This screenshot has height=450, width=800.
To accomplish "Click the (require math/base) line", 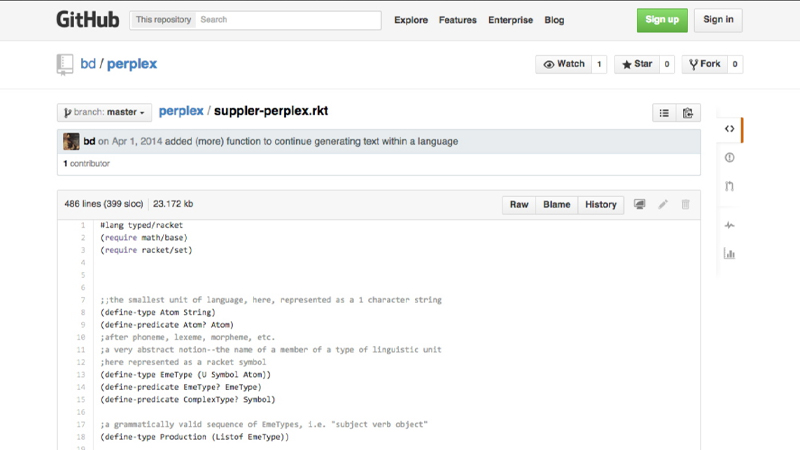I will [144, 238].
